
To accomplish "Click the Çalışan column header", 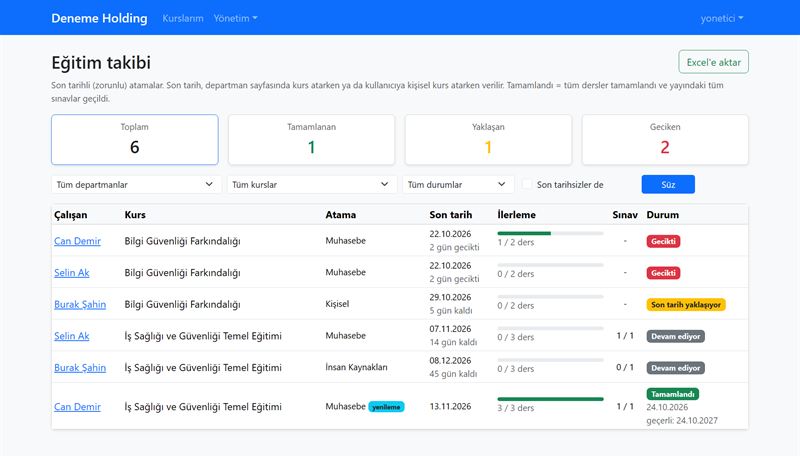I will 71,215.
